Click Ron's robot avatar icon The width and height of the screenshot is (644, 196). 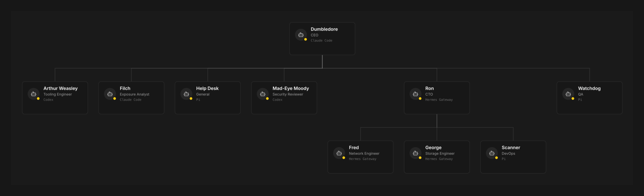click(415, 94)
